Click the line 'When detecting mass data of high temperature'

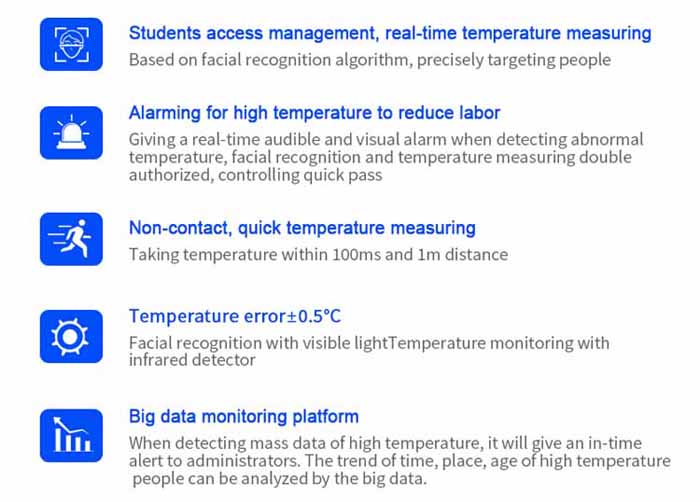385,443
